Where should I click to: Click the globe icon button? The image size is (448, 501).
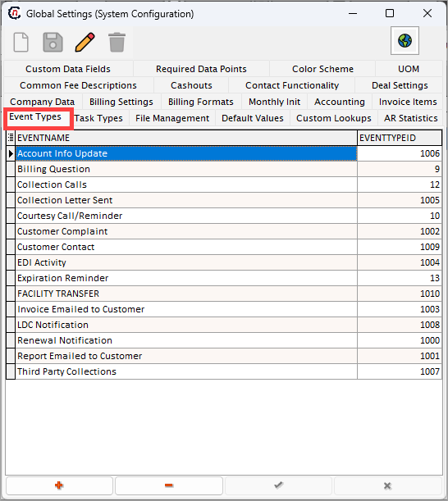405,41
